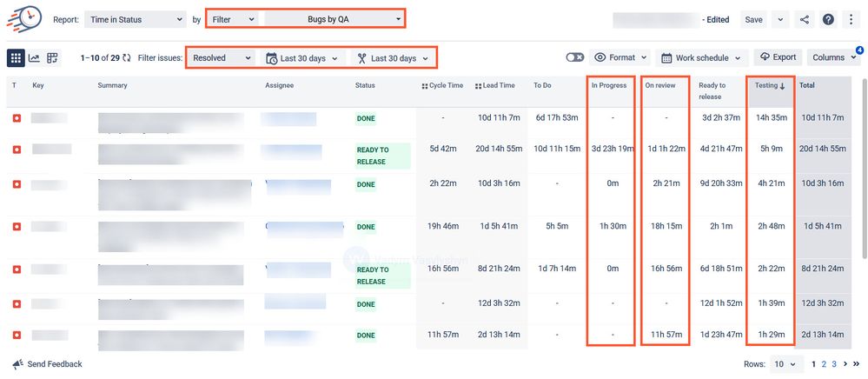Go to page 2
The width and height of the screenshot is (868, 379).
point(825,364)
